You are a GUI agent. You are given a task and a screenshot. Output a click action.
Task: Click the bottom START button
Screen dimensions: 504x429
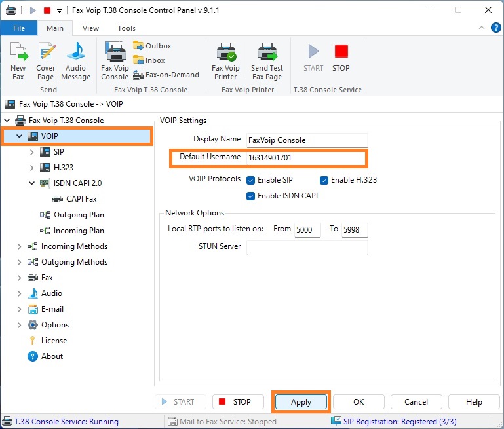coord(180,402)
